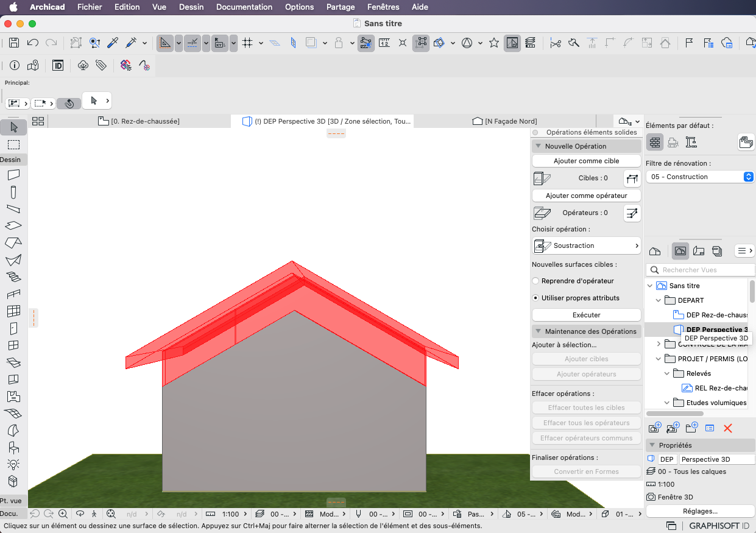The width and height of the screenshot is (756, 533).
Task: Open the Apple menu
Action: (x=13, y=7)
